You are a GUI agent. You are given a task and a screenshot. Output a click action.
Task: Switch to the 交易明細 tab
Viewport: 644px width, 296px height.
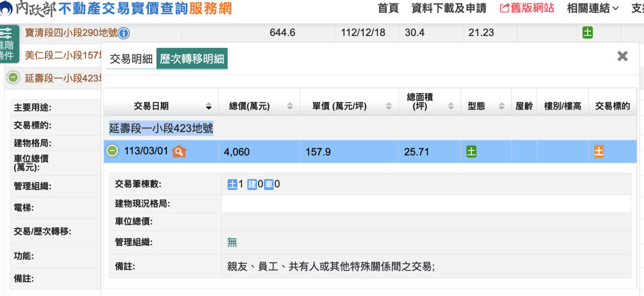click(131, 59)
